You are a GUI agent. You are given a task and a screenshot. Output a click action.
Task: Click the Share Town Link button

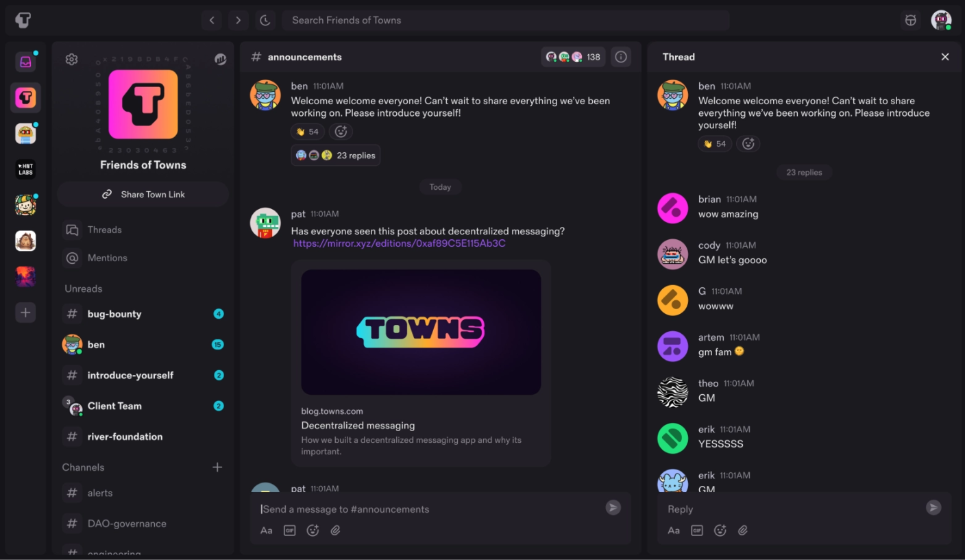(143, 194)
